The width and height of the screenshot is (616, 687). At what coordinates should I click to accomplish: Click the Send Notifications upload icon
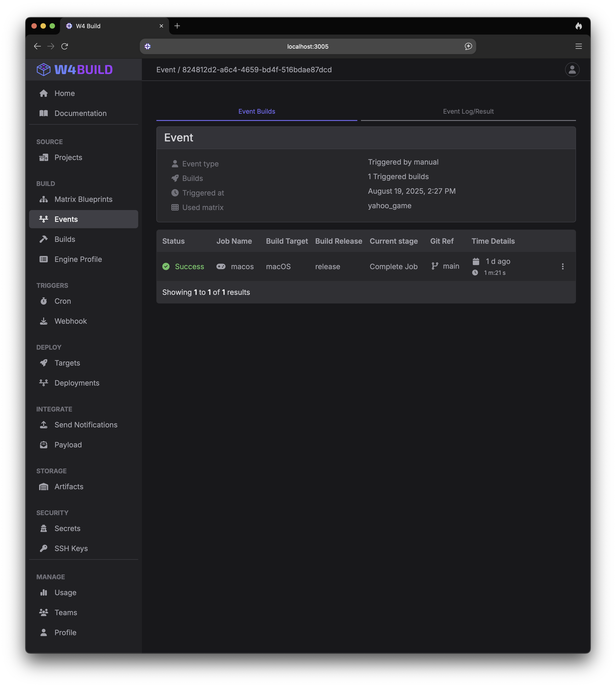pyautogui.click(x=44, y=424)
